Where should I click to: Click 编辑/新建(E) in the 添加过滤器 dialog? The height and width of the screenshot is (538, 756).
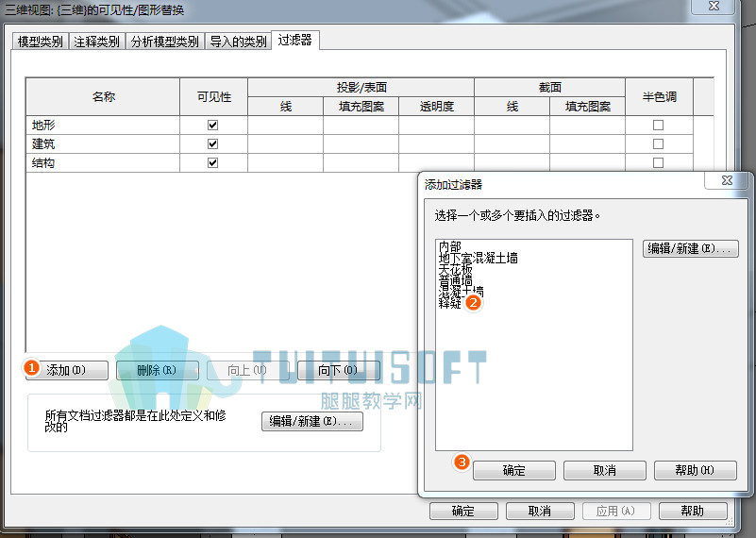(x=691, y=249)
